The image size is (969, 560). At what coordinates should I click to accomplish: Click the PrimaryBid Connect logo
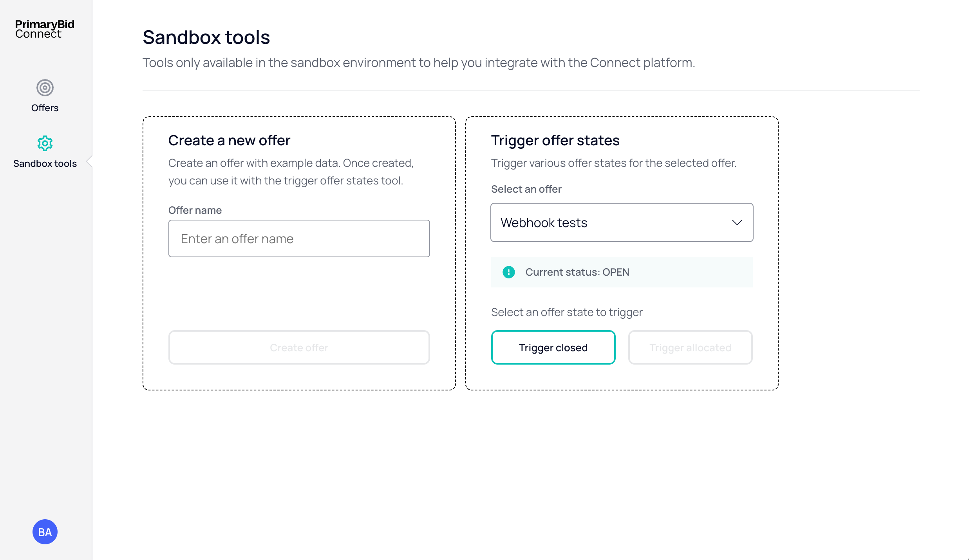pyautogui.click(x=45, y=29)
